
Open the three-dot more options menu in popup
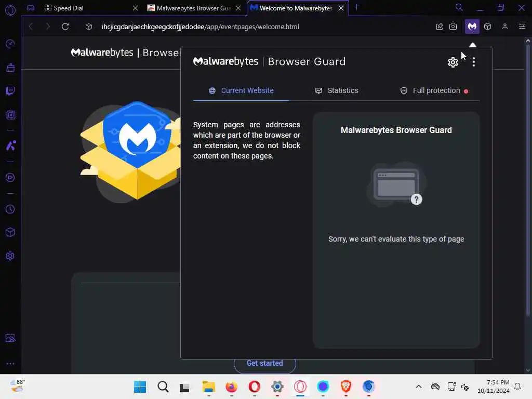tap(474, 62)
